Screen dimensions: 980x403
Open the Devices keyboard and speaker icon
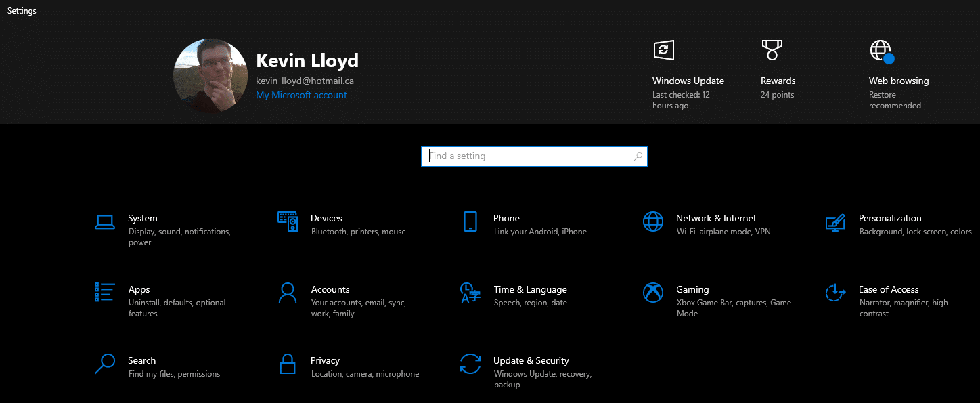click(288, 221)
